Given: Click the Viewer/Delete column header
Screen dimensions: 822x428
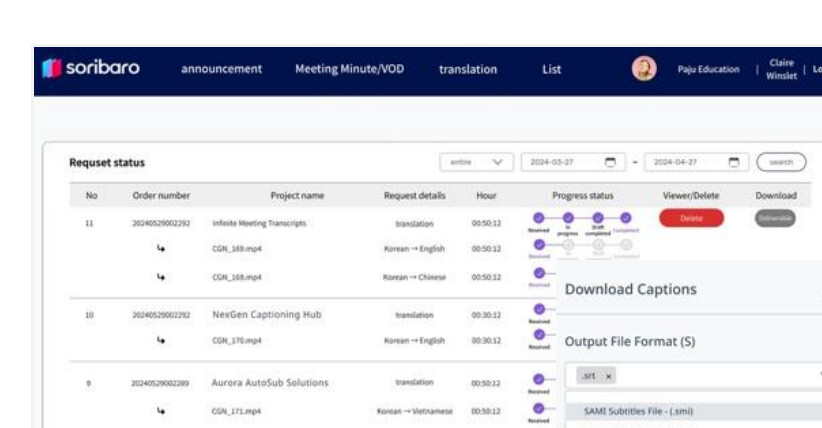Looking at the screenshot, I should click(x=691, y=195).
